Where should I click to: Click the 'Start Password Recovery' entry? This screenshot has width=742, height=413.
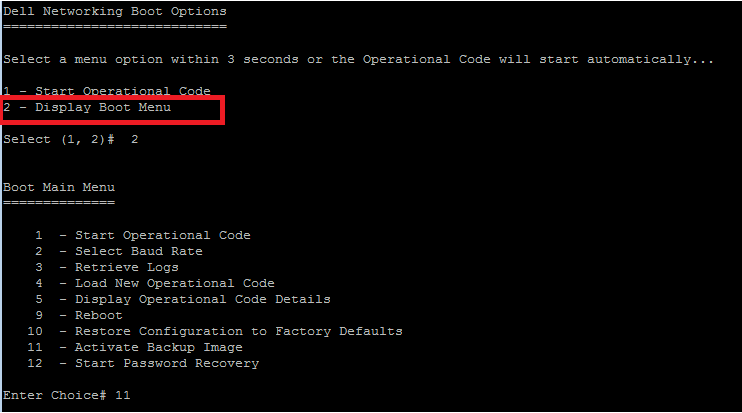click(x=167, y=363)
